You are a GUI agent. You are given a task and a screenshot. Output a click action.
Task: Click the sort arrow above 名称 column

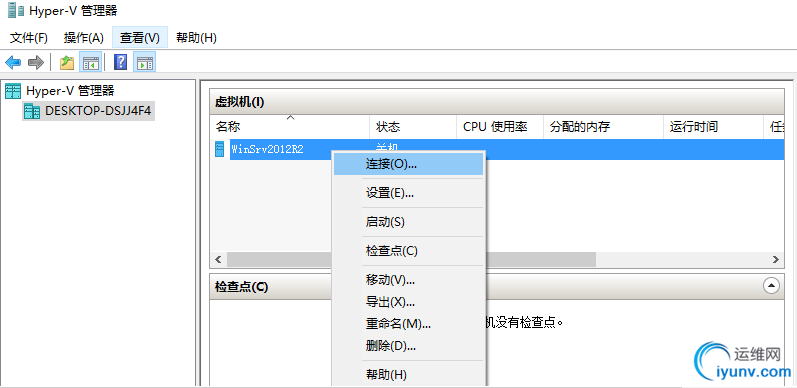[x=290, y=117]
